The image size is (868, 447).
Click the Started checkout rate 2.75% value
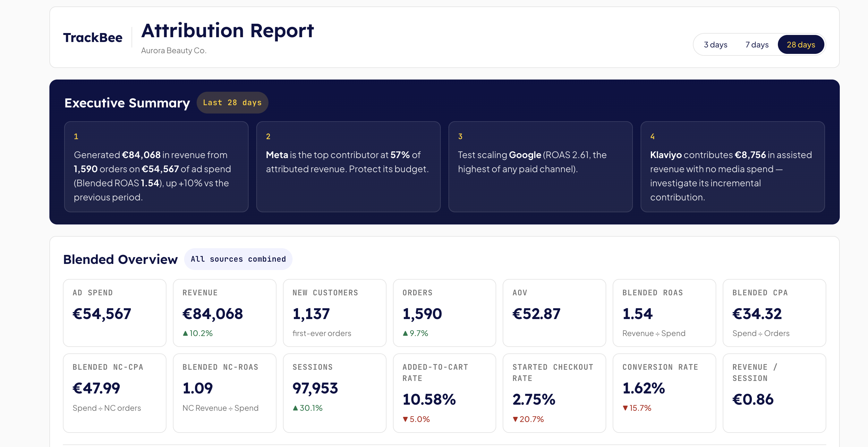534,399
